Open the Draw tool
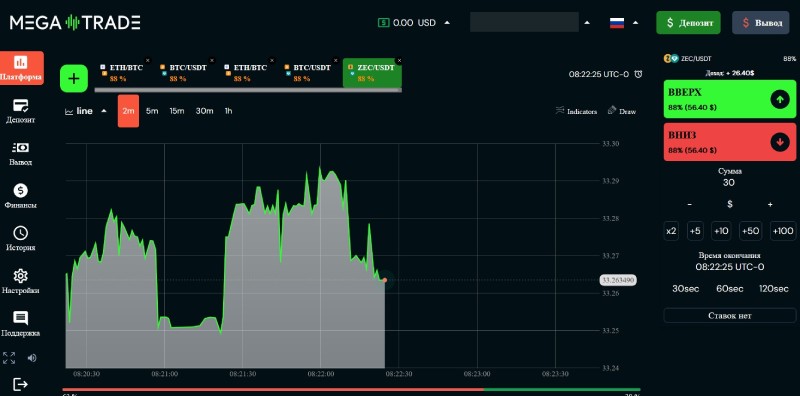 pyautogui.click(x=622, y=111)
